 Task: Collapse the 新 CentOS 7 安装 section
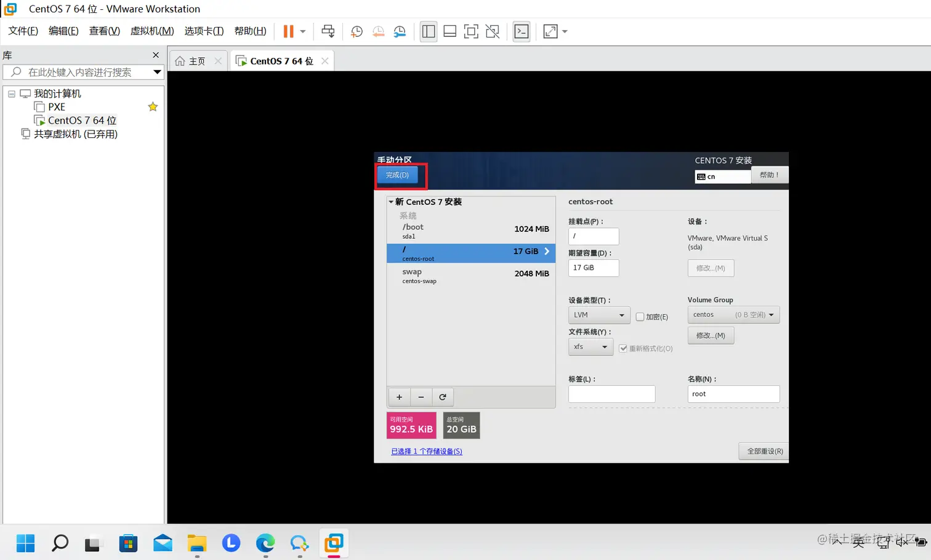point(390,202)
